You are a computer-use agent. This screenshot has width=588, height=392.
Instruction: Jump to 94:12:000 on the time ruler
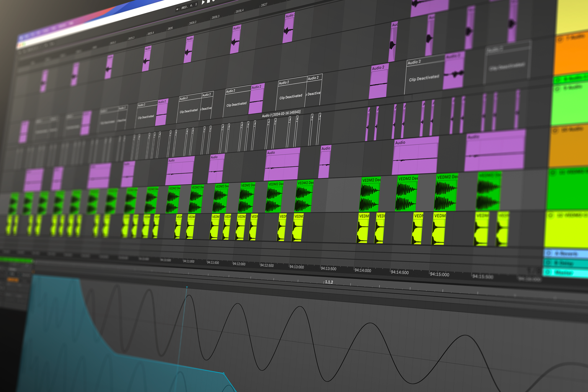pyautogui.click(x=239, y=264)
